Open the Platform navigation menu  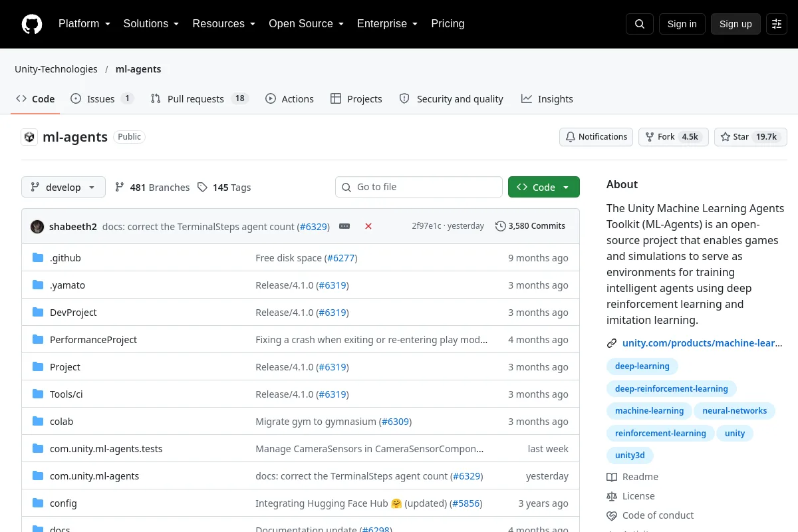84,24
